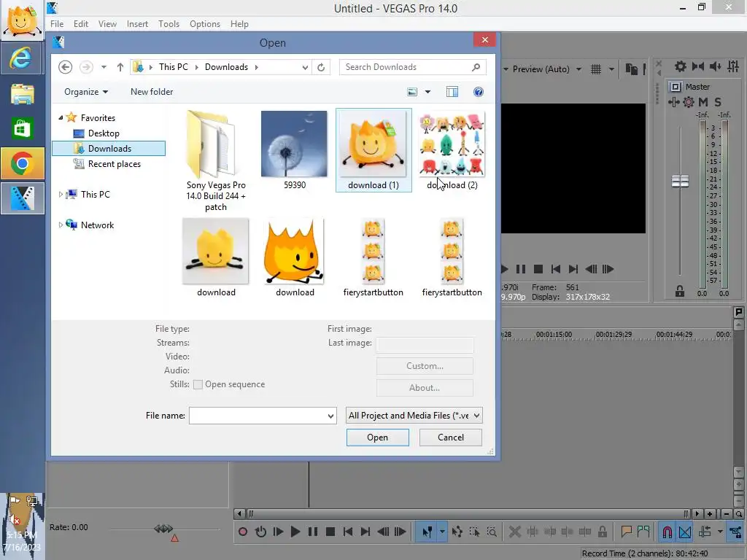Click the bottom transport toolbar Play button
Viewport: 747px width, 560px height.
tap(295, 532)
